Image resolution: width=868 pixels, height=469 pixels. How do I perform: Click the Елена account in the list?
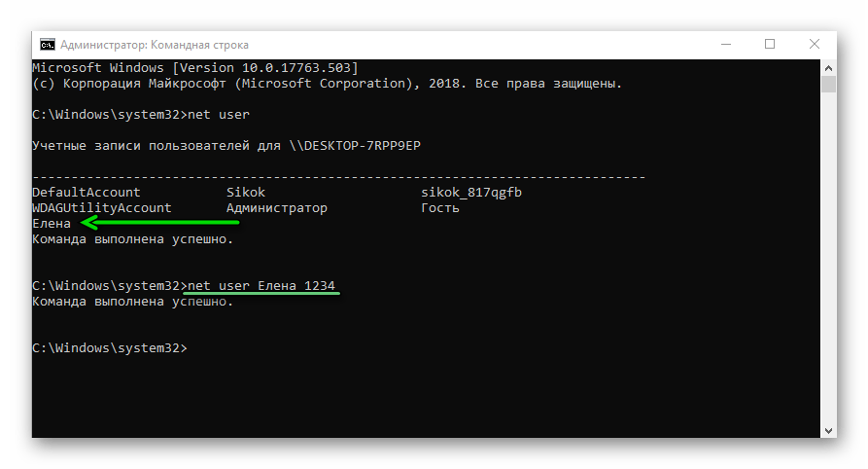click(x=52, y=224)
